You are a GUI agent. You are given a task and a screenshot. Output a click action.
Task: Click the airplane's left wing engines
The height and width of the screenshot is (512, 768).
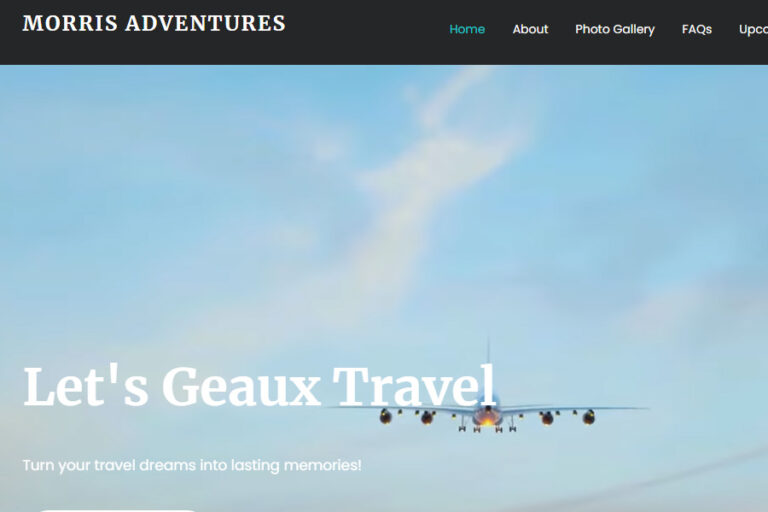pos(407,416)
